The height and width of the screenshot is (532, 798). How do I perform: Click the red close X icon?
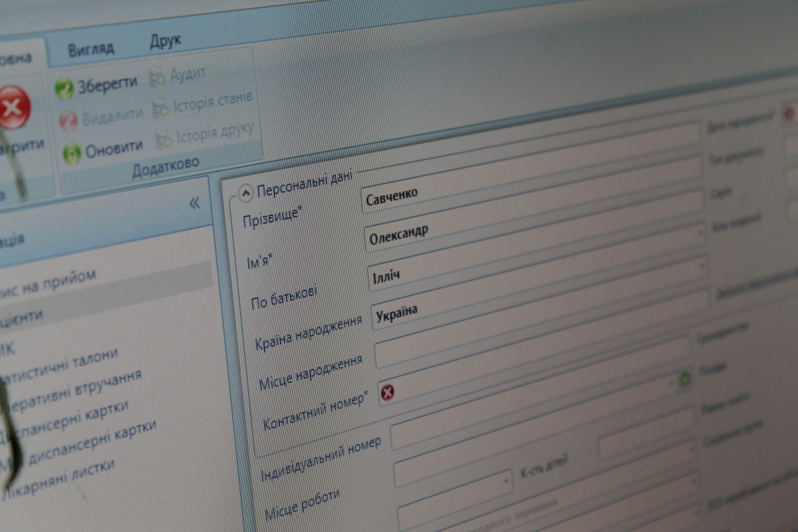click(x=14, y=108)
